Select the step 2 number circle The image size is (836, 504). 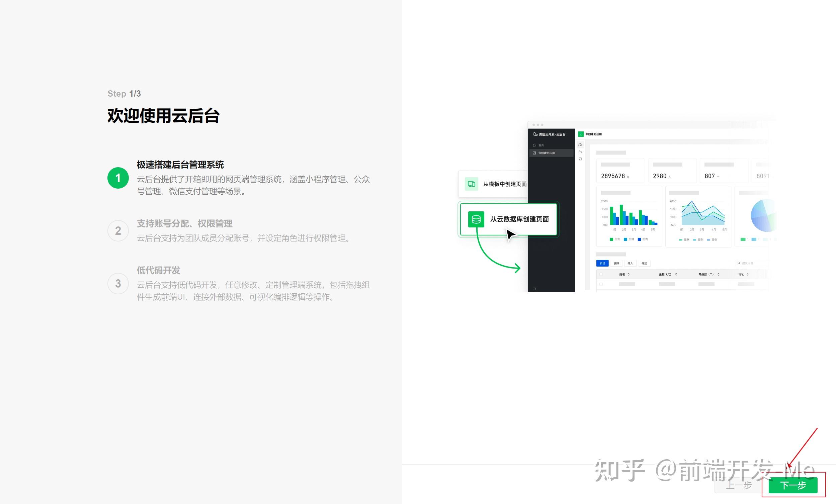click(x=118, y=231)
